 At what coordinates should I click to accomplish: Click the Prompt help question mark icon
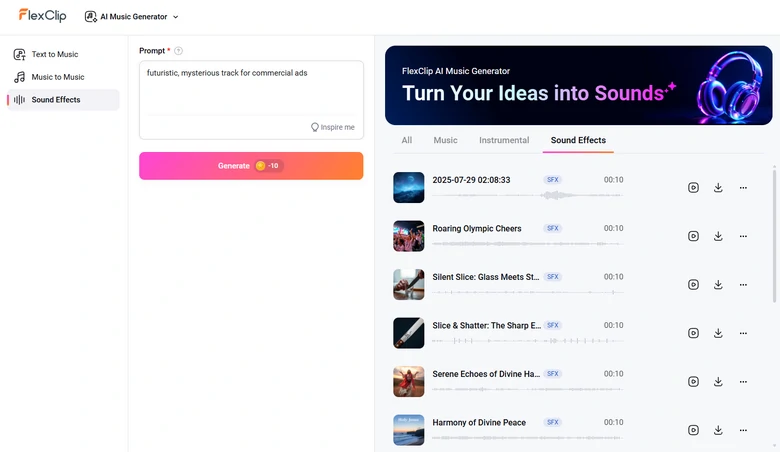(179, 51)
